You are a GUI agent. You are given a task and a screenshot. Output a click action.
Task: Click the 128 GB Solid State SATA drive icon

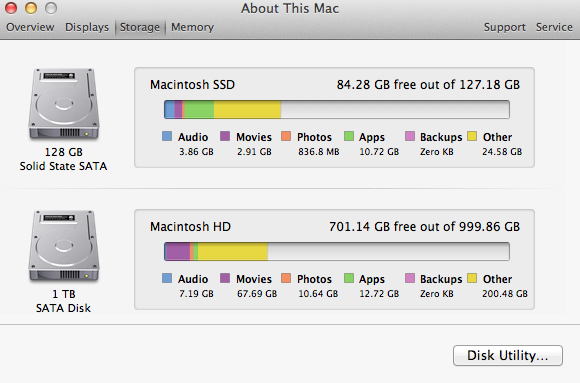point(64,104)
